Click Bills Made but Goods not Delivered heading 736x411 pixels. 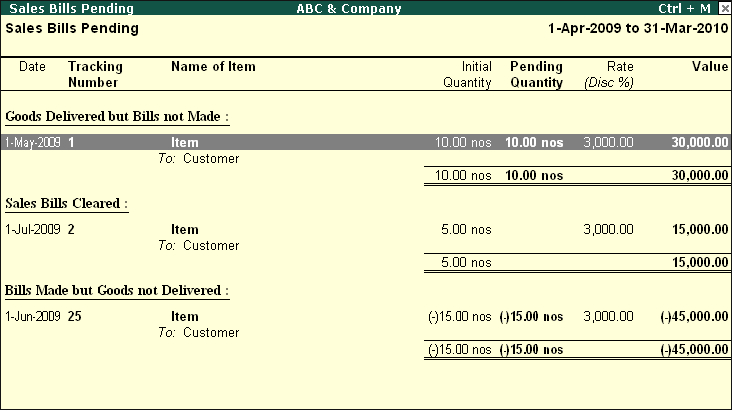click(118, 291)
